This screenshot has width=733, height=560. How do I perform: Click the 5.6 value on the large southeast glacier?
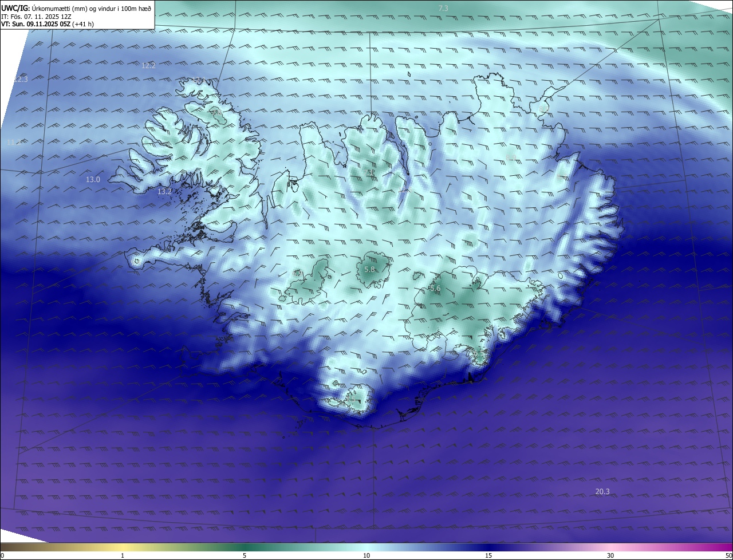[435, 289]
